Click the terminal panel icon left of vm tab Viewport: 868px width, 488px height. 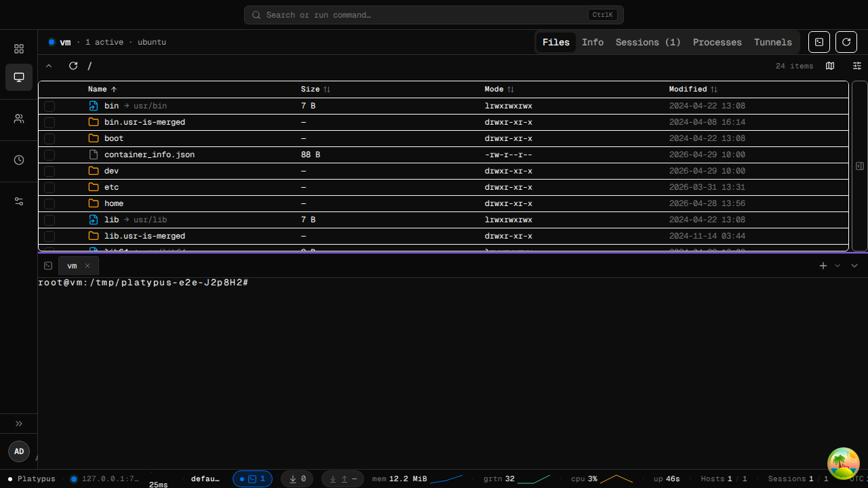[x=48, y=266]
